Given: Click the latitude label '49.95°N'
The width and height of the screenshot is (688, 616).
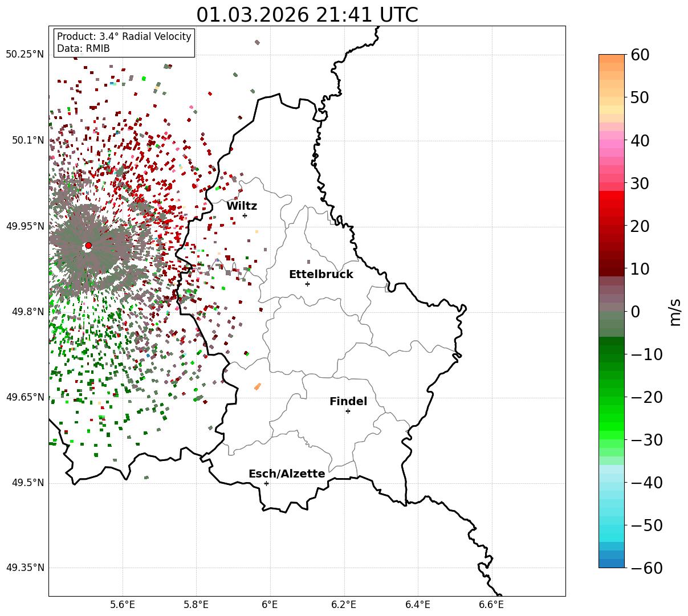Looking at the screenshot, I should (25, 226).
